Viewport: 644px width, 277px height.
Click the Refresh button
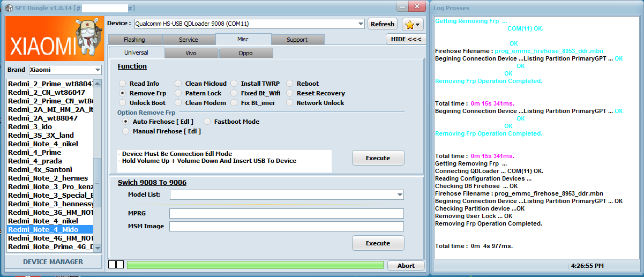[383, 24]
